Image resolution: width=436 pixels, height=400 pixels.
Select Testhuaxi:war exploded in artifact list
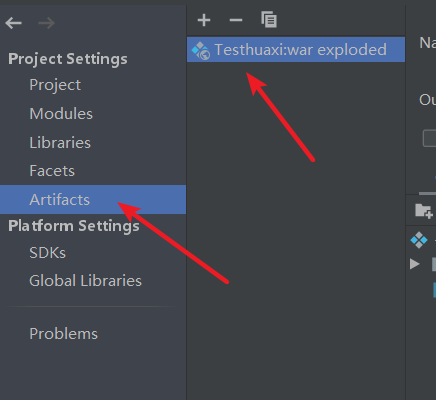click(x=296, y=50)
